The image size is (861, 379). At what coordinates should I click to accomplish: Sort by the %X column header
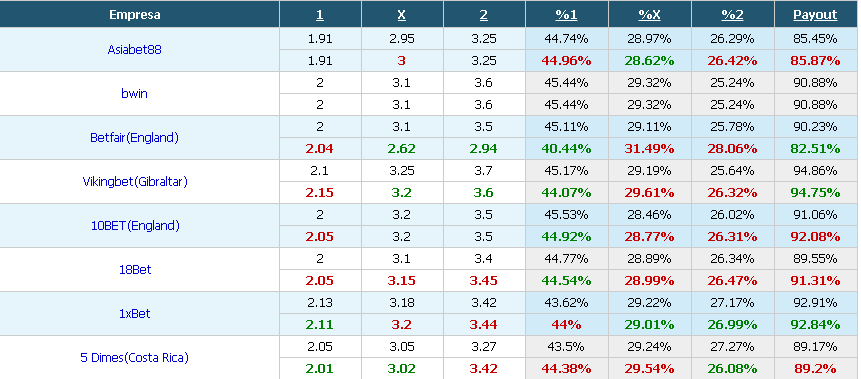click(649, 15)
